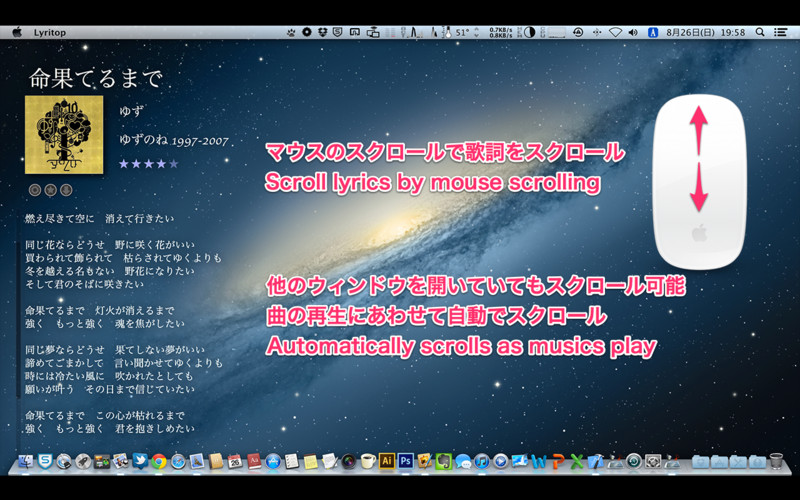Launch Safari from the Dock
Image resolution: width=800 pixels, height=500 pixels.
click(x=178, y=461)
